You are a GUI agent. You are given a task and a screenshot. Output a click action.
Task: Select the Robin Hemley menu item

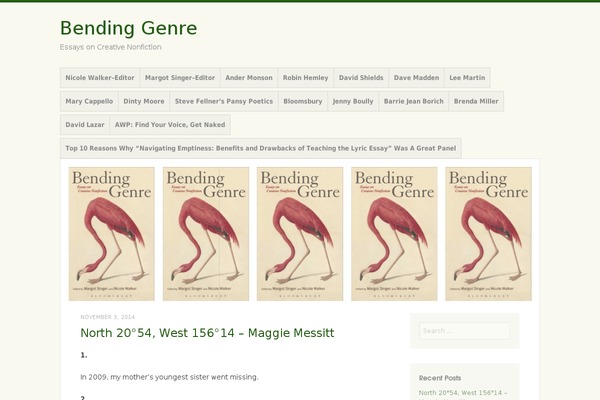point(305,77)
